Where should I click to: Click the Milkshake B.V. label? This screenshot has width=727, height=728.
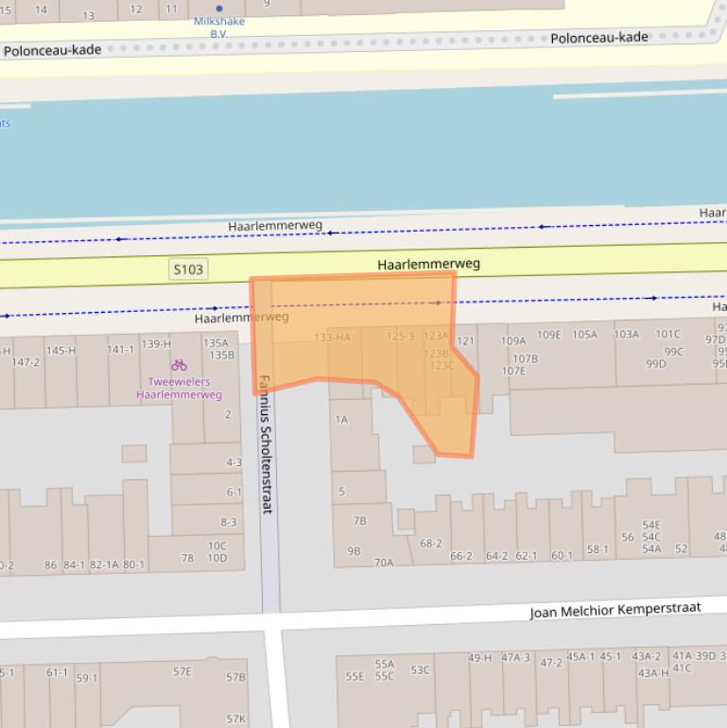pos(218,26)
